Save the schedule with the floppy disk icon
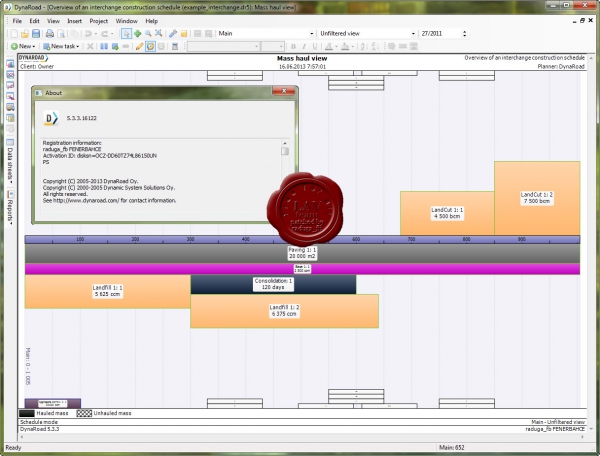600x456 pixels. tap(36, 34)
